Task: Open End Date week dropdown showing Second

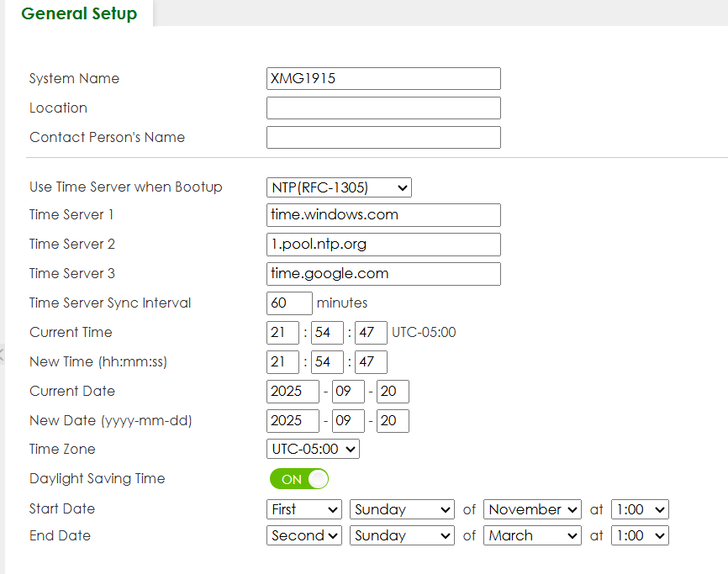Action: tap(304, 535)
